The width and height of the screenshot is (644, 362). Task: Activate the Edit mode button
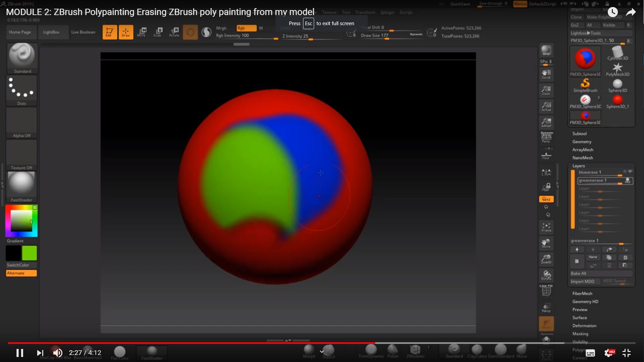click(110, 32)
